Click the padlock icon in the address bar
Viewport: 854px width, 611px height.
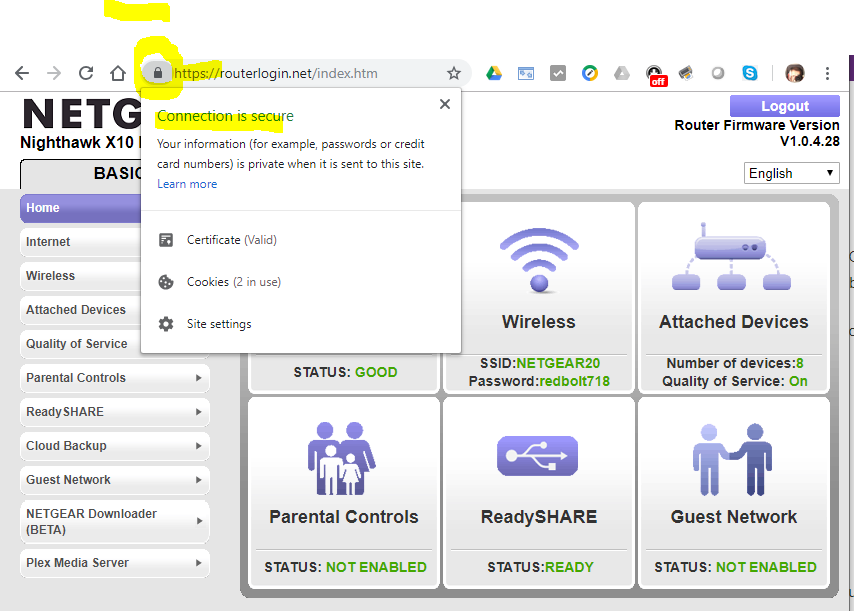tap(158, 73)
